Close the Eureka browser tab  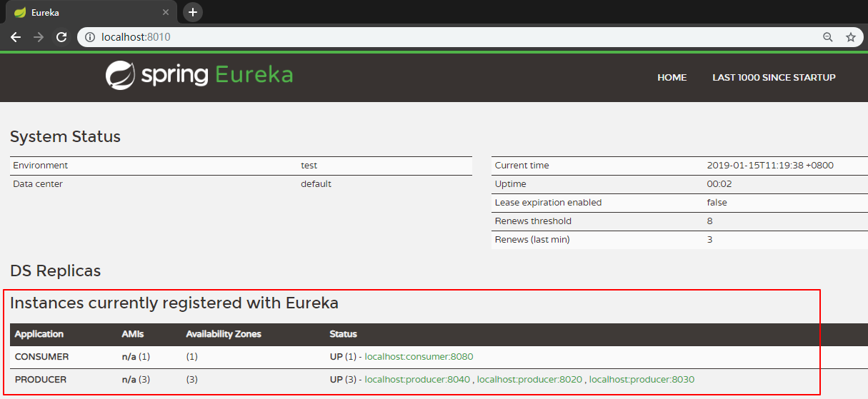pos(166,12)
